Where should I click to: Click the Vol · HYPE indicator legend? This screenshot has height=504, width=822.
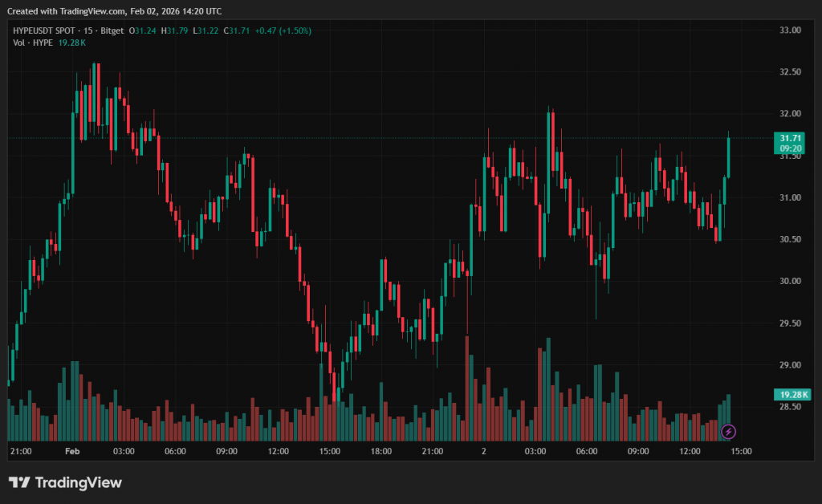[34, 42]
